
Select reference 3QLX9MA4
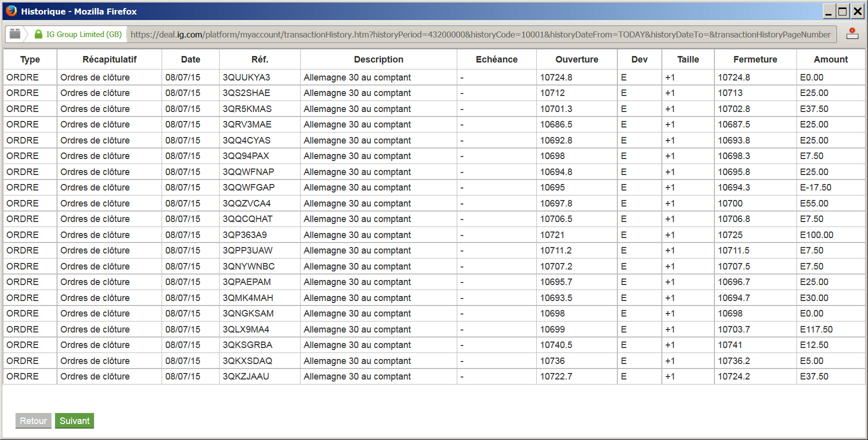click(246, 329)
